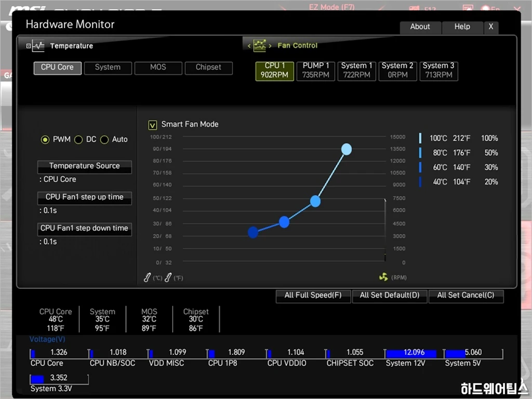532x399 pixels.
Task: Click the fan curve point near 4500 RPM
Action: click(284, 222)
